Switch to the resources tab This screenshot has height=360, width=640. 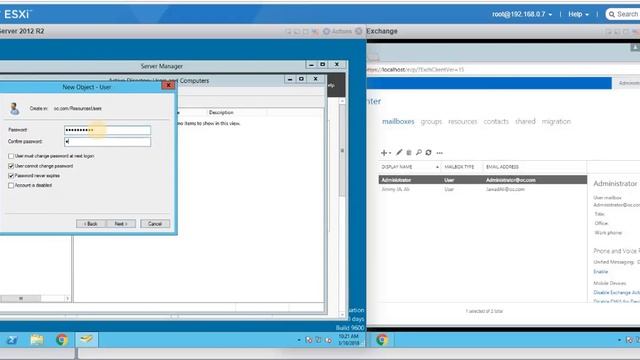tap(462, 121)
